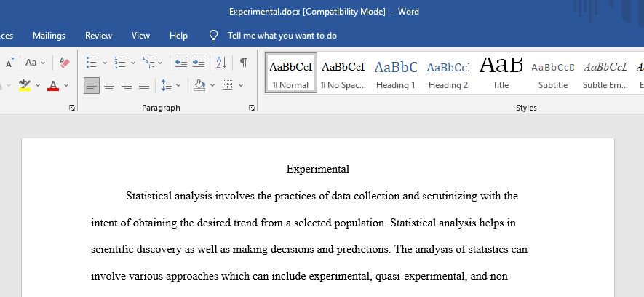The width and height of the screenshot is (644, 297).
Task: Expand the font color dropdown arrow
Action: (x=66, y=85)
